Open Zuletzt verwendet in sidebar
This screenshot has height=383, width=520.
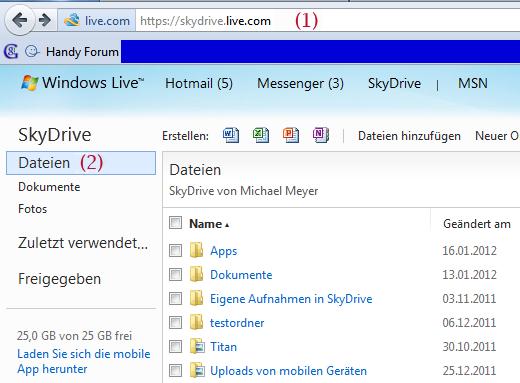pyautogui.click(x=83, y=243)
